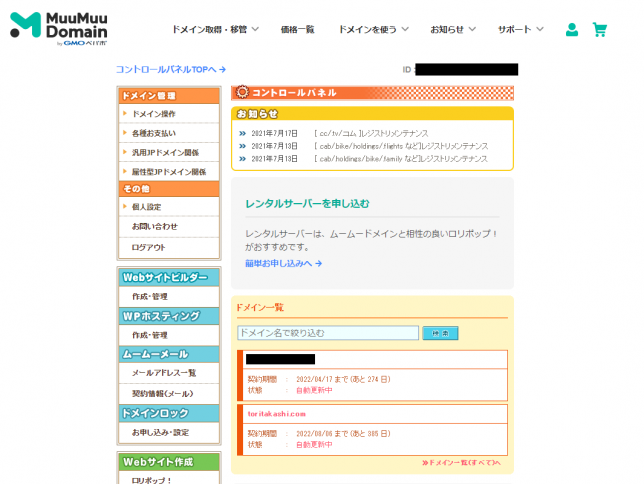Go to コントロールパネルTOPへ link
644x484 pixels.
(171, 69)
